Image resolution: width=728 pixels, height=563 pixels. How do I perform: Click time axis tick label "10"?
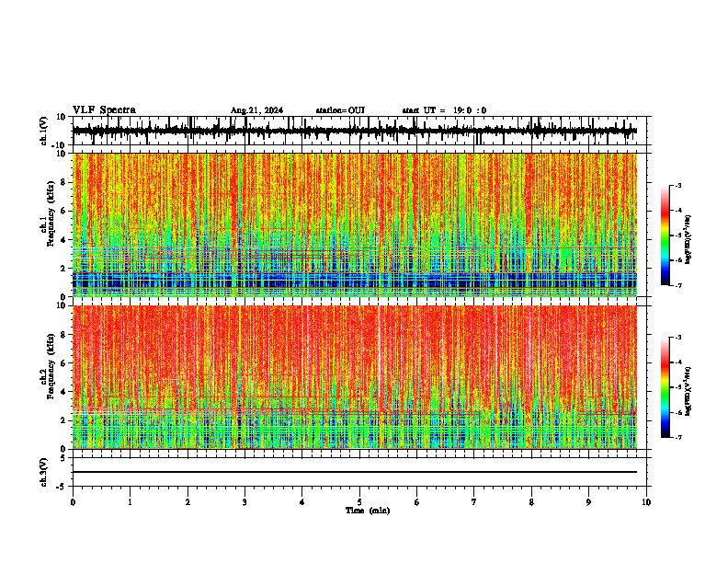tap(646, 502)
